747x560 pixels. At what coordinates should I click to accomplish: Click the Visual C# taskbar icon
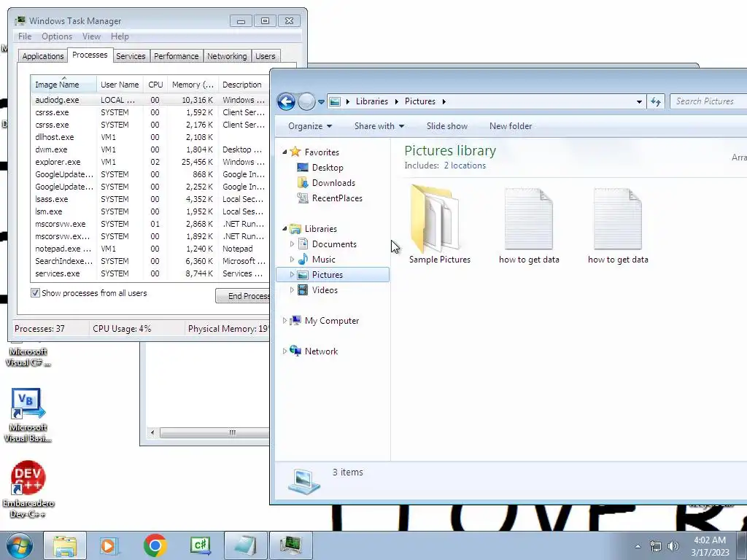point(201,545)
